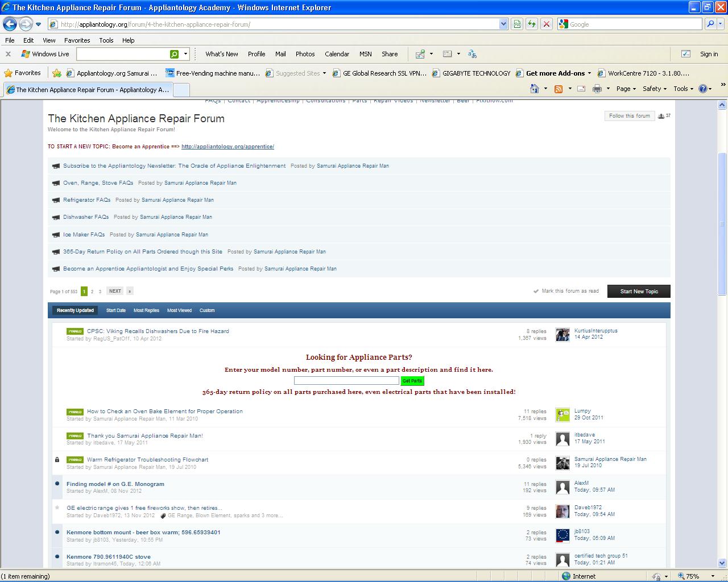
Task: Click the Start New Topic button
Action: point(639,291)
